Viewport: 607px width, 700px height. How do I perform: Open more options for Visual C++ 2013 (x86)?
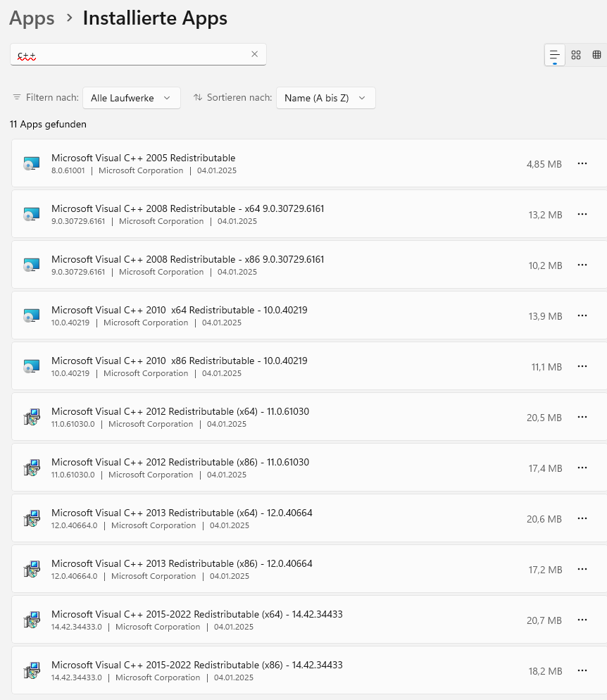point(582,569)
